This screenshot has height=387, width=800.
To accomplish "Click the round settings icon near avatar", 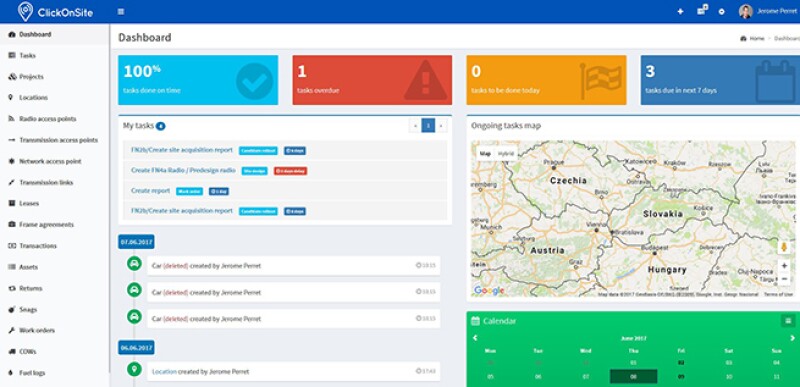I will coord(721,11).
